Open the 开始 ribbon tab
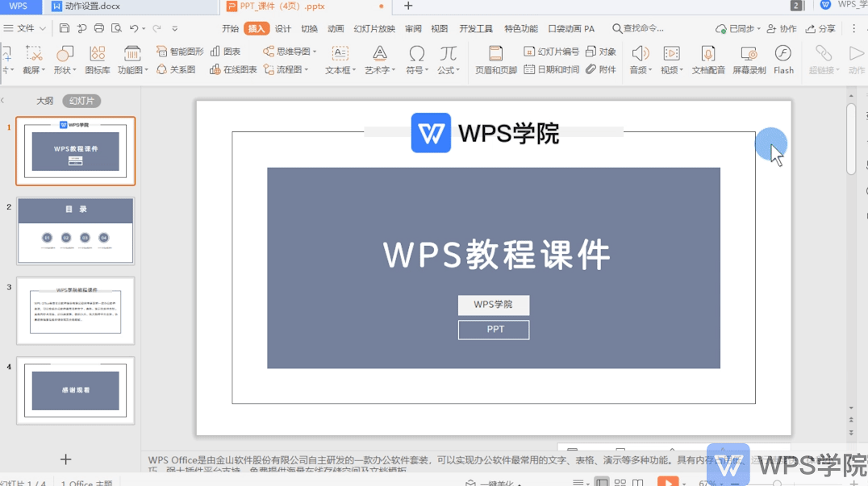 click(x=230, y=29)
